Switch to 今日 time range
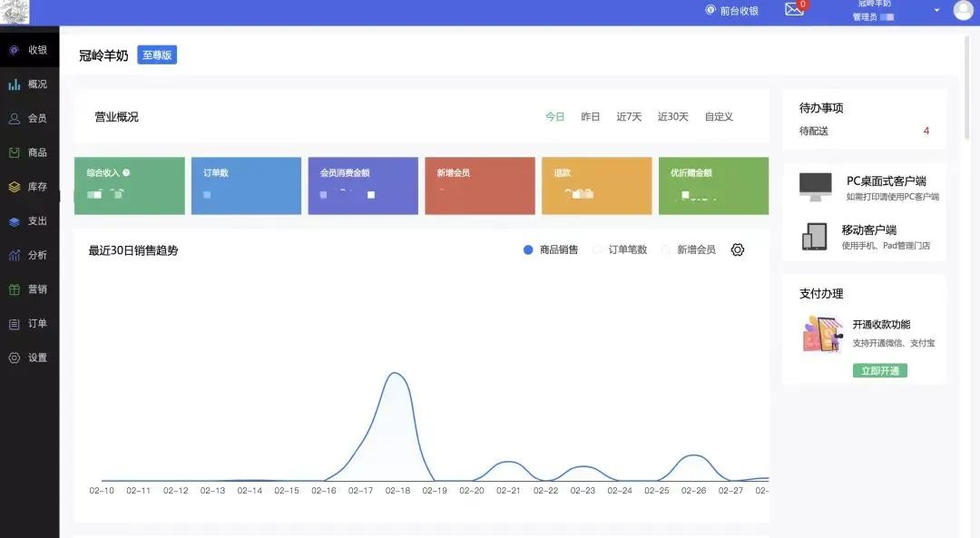Viewport: 980px width, 538px height. coord(555,117)
